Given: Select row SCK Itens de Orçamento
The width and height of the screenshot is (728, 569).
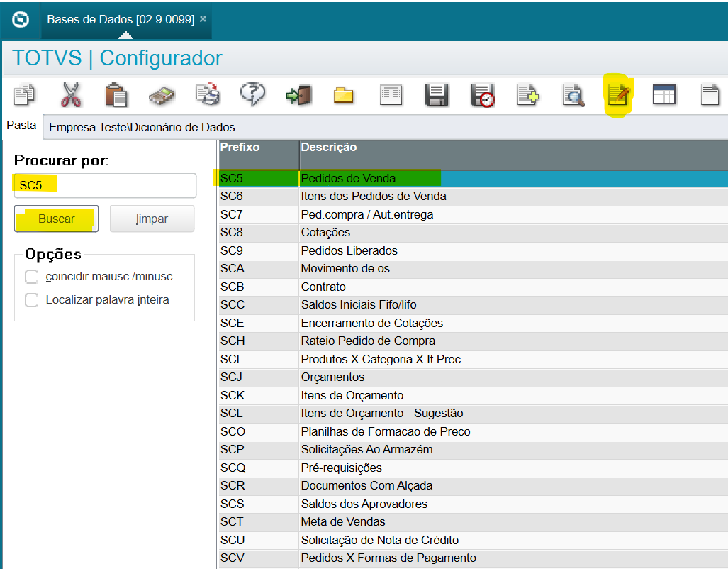Looking at the screenshot, I should click(x=473, y=396).
